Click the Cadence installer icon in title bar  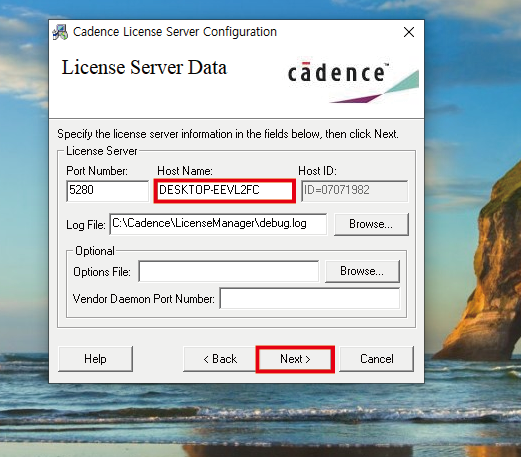coord(60,32)
